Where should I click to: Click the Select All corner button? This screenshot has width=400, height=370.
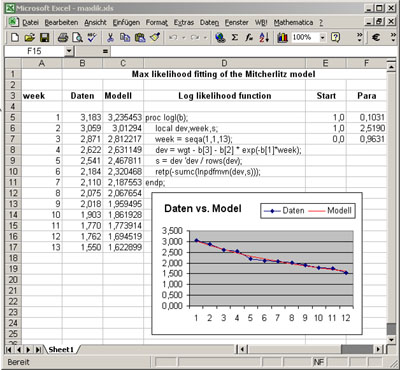click(x=13, y=63)
